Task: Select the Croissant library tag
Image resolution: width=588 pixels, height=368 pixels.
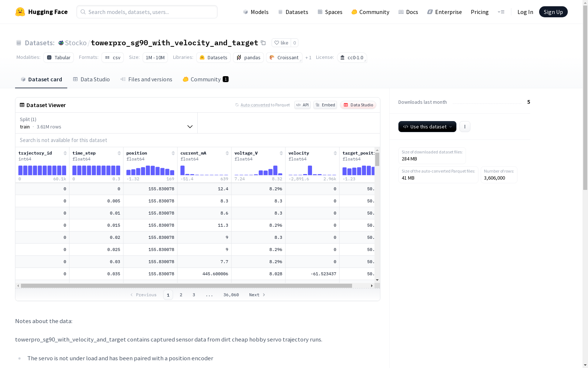Action: click(x=284, y=57)
